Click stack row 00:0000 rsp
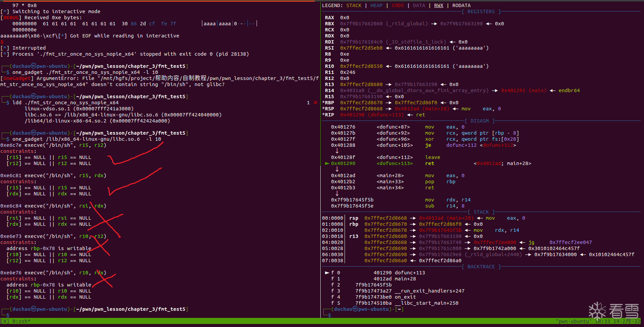Screen dimensions: 644x327 (x=423, y=218)
